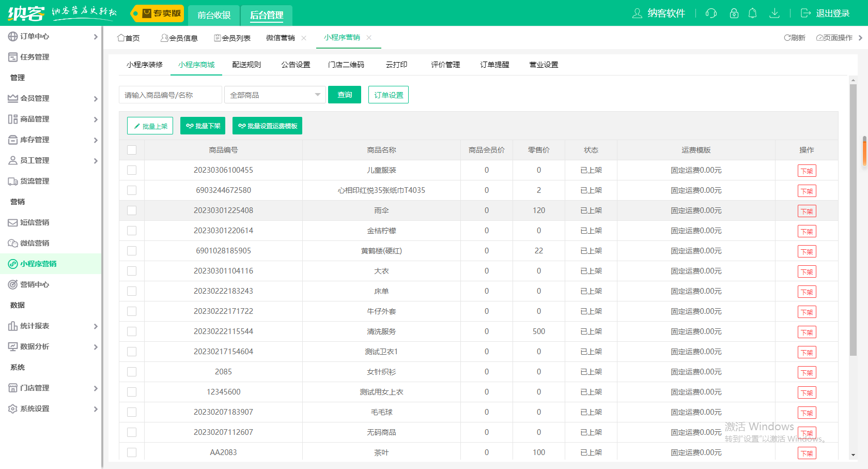This screenshot has height=469, width=868.
Task: Click the 批量设置运费模板 button
Action: [x=267, y=126]
